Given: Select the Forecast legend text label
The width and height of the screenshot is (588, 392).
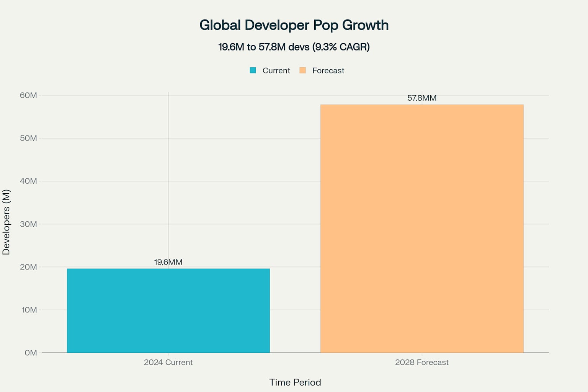Looking at the screenshot, I should (x=328, y=70).
